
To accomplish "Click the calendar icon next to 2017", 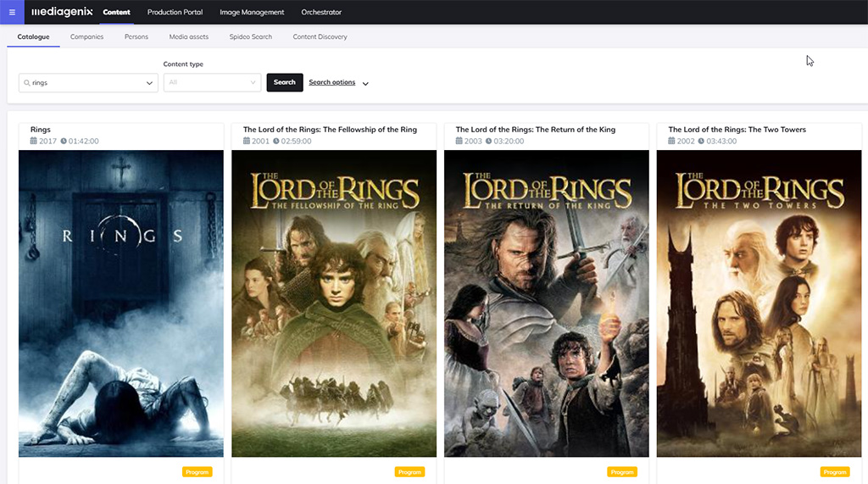I will (x=33, y=141).
